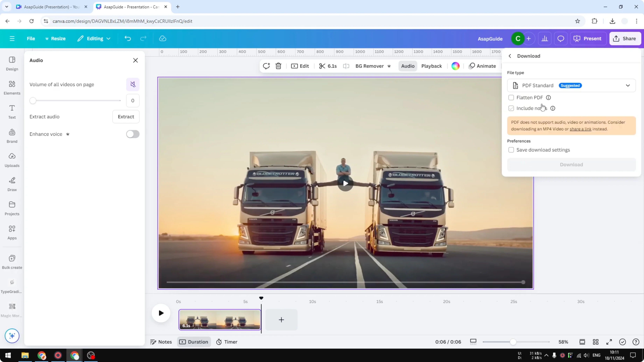Open the Uploads panel
This screenshot has height=362, width=644.
[x=12, y=159]
